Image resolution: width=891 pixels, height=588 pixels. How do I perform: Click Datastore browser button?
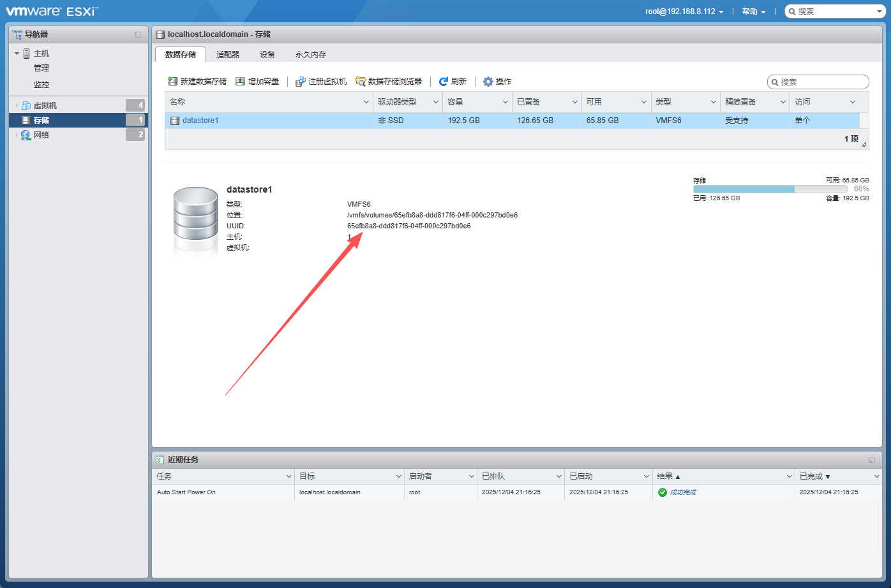point(389,82)
